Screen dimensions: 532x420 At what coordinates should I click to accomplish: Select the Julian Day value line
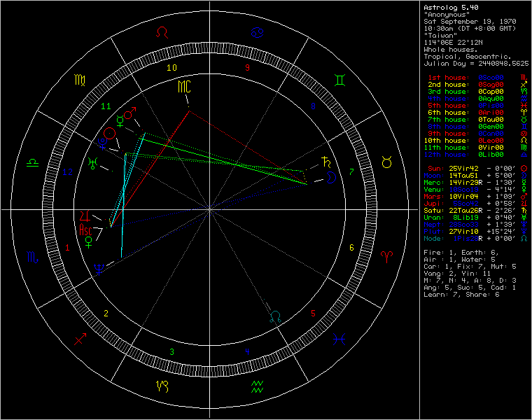(x=476, y=63)
